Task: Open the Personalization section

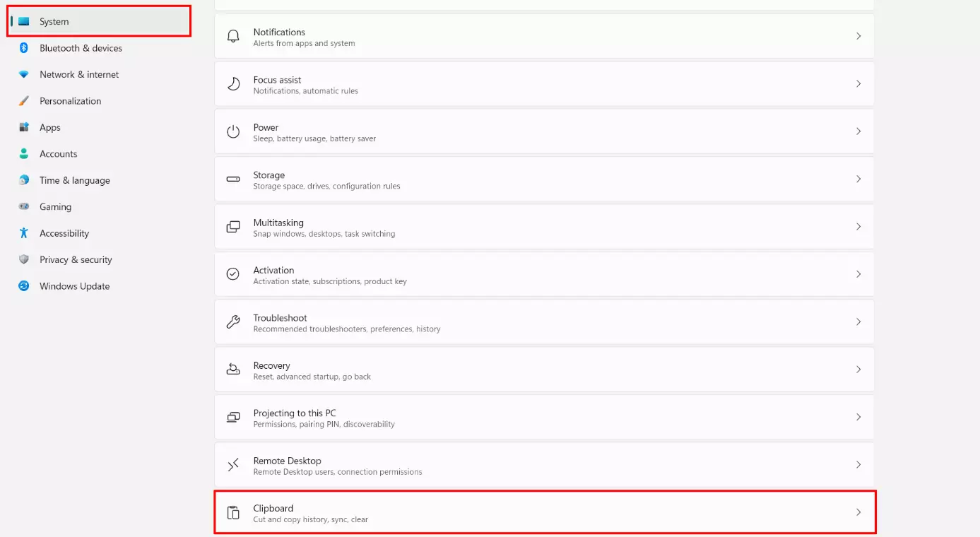Action: [70, 101]
